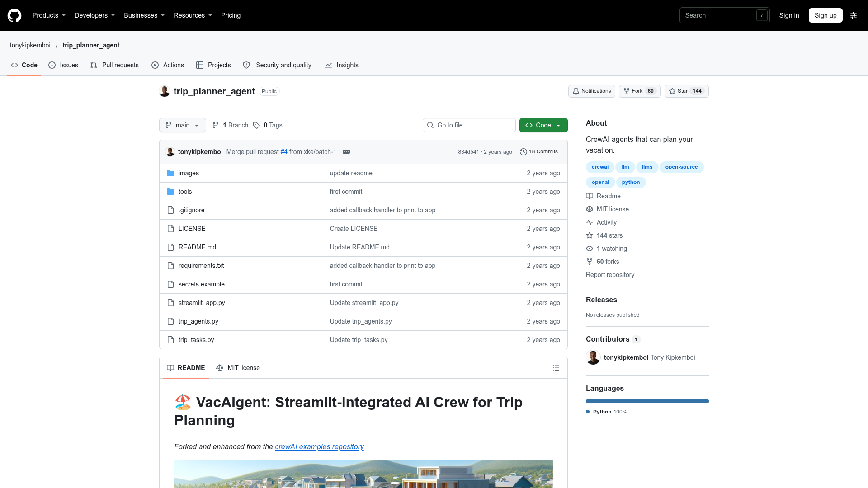
Task: Expand the Resources menu
Action: pyautogui.click(x=193, y=15)
